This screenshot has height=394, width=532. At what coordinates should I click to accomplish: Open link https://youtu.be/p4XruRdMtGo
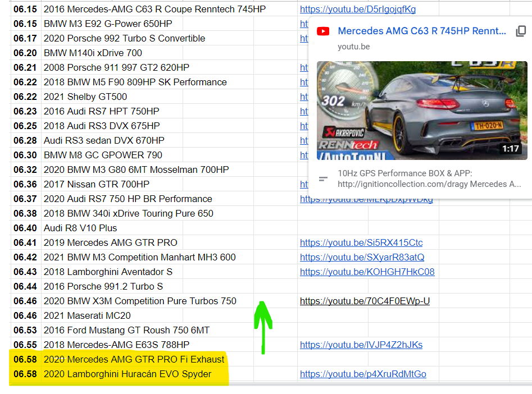pos(363,374)
